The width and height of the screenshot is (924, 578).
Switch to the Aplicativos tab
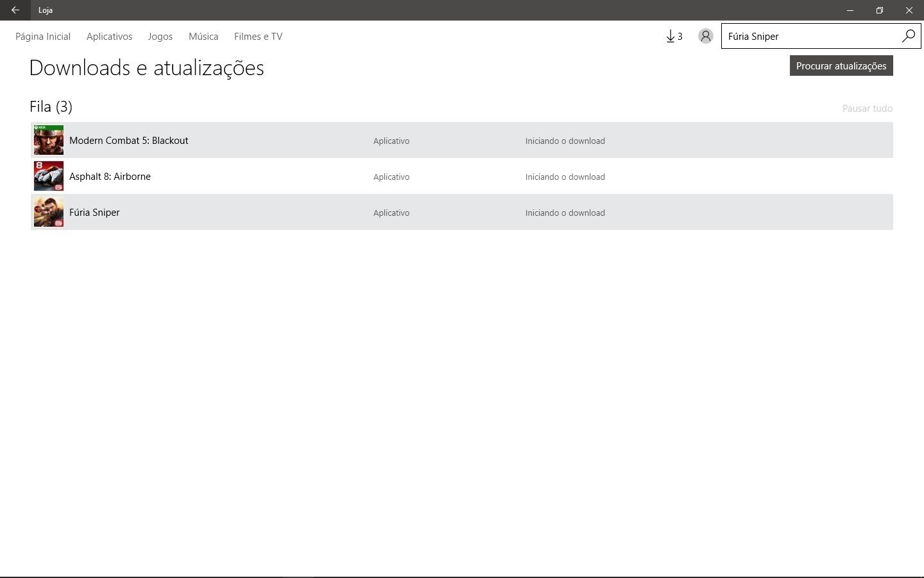(110, 37)
